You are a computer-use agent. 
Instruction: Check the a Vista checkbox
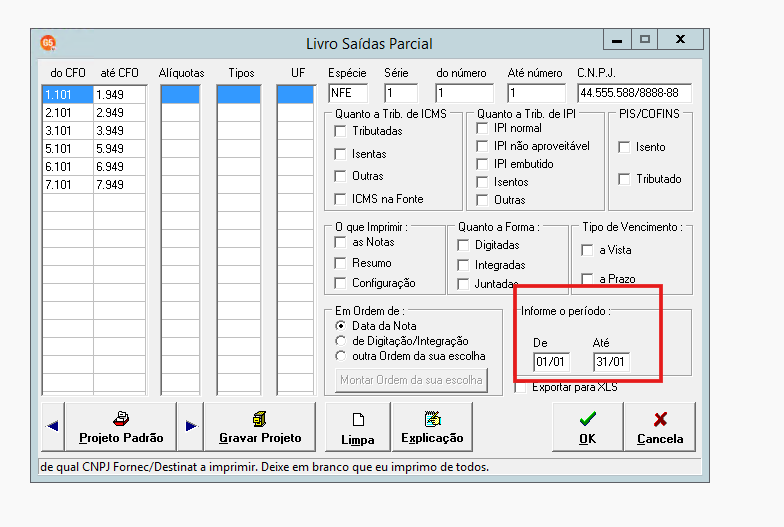pyautogui.click(x=587, y=250)
